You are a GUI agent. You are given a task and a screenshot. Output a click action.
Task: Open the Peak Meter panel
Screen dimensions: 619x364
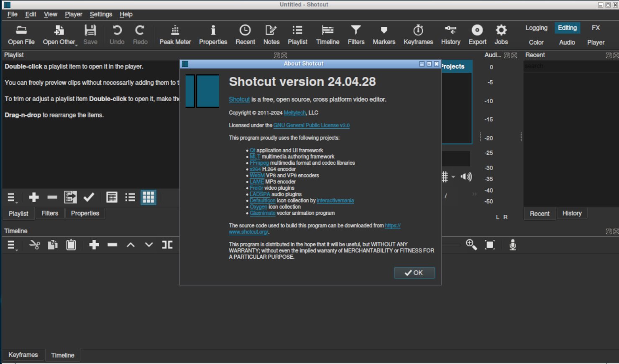[x=175, y=35]
